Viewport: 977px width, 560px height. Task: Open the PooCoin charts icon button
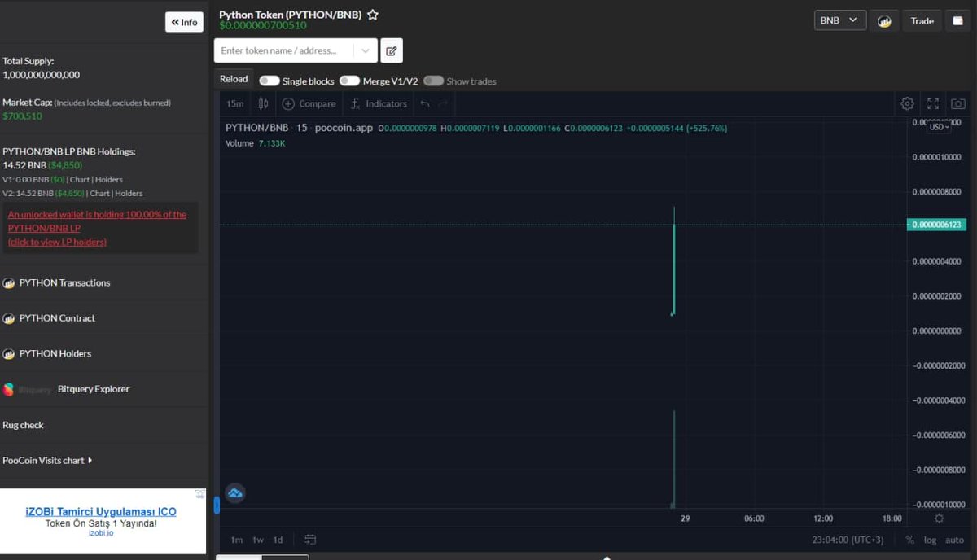click(x=884, y=21)
